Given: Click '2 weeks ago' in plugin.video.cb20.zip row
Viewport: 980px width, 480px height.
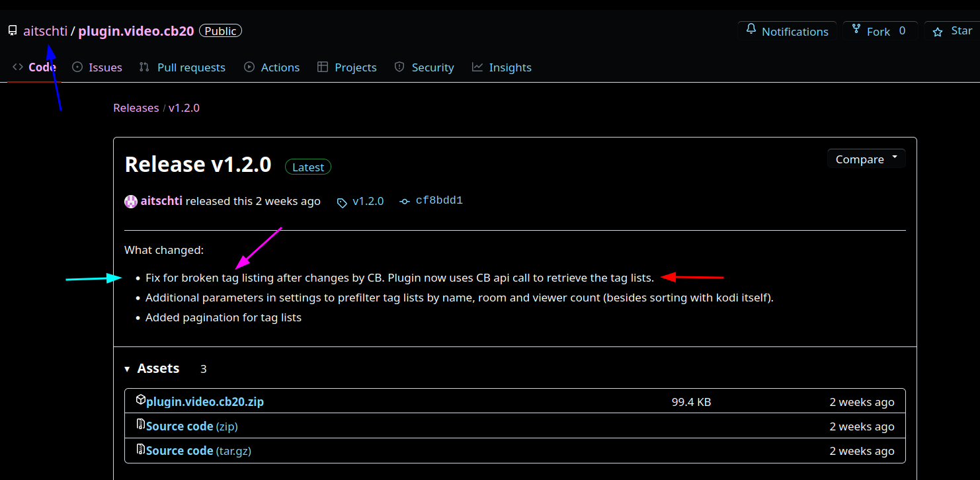Looking at the screenshot, I should 862,402.
